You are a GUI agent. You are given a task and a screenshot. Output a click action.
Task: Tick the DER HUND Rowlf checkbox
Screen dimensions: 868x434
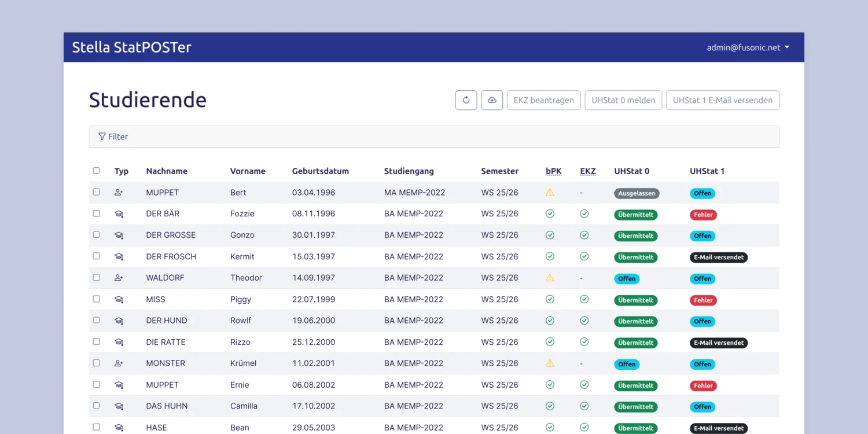pyautogui.click(x=96, y=321)
